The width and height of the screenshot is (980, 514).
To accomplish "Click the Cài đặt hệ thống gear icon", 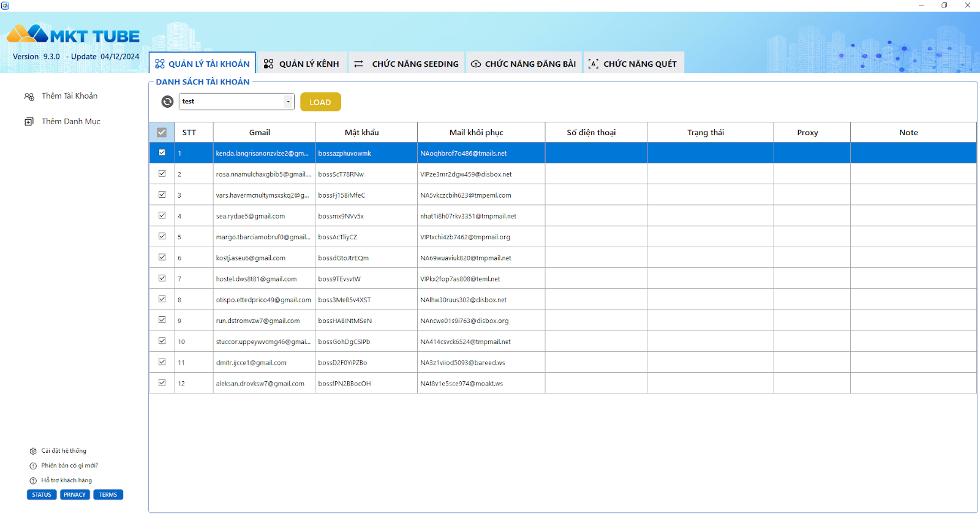I will [x=33, y=451].
